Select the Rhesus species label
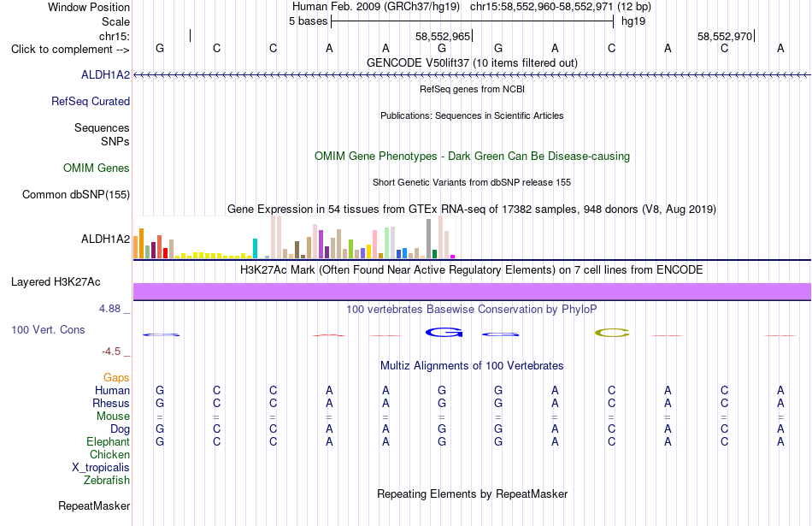Screen dimensions: 812x526 pyautogui.click(x=111, y=403)
